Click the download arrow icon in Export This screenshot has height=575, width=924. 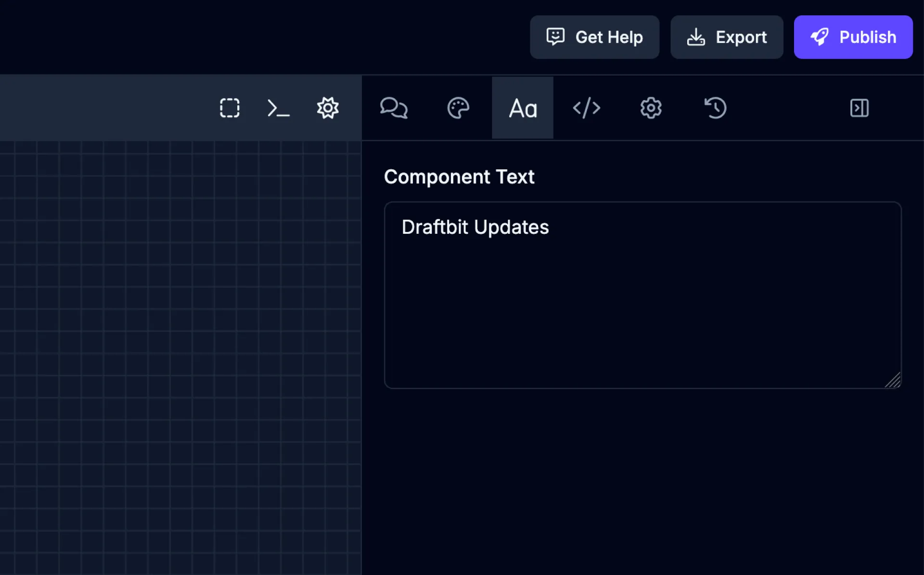pos(696,37)
